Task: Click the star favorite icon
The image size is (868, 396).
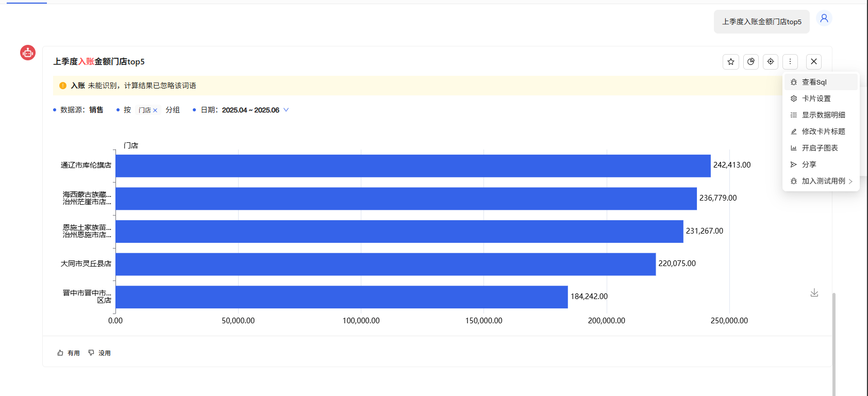Action: tap(730, 62)
